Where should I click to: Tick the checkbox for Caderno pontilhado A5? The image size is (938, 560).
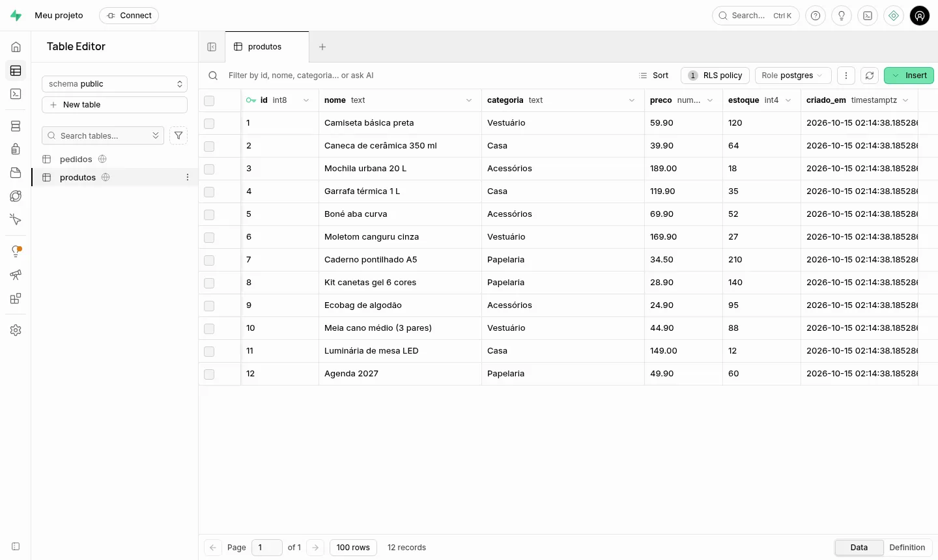[209, 260]
